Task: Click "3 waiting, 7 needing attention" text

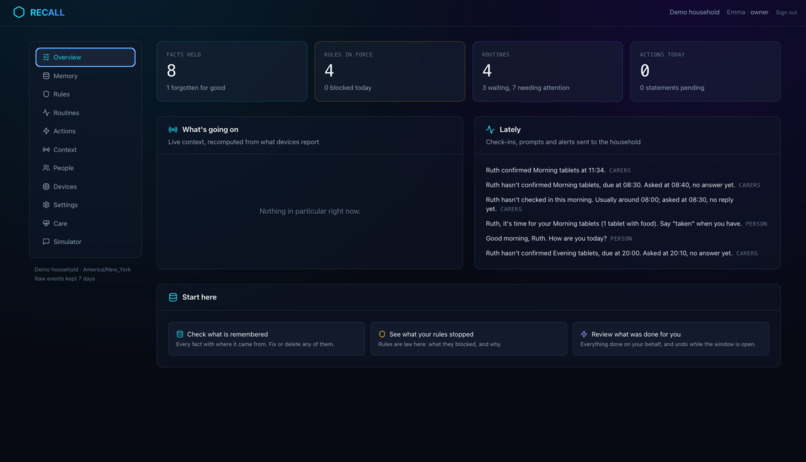Action: click(x=526, y=88)
